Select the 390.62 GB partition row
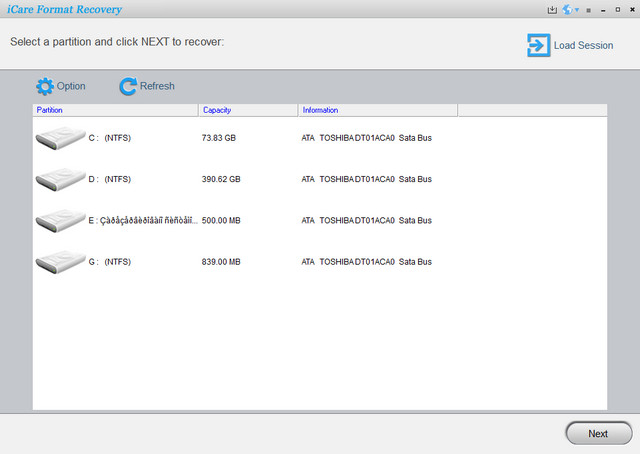 pyautogui.click(x=221, y=179)
